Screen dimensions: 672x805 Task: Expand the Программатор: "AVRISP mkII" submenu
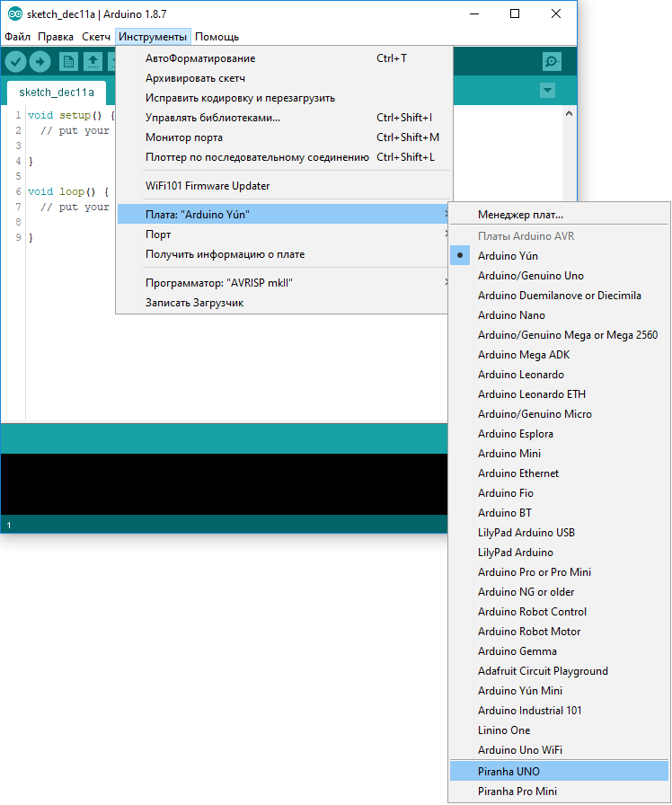point(284,283)
